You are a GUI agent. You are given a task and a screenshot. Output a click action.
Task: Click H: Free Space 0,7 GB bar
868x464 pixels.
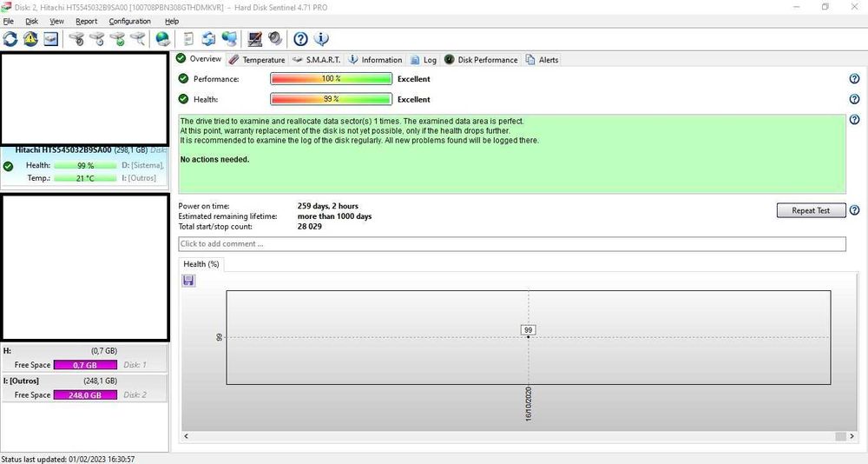(85, 365)
